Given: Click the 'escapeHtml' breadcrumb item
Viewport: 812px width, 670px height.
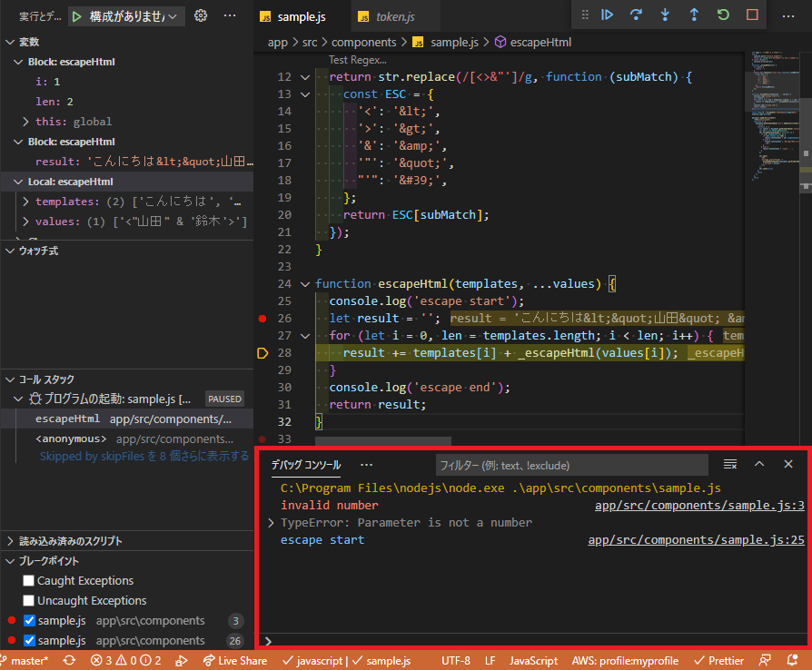Looking at the screenshot, I should pyautogui.click(x=540, y=43).
